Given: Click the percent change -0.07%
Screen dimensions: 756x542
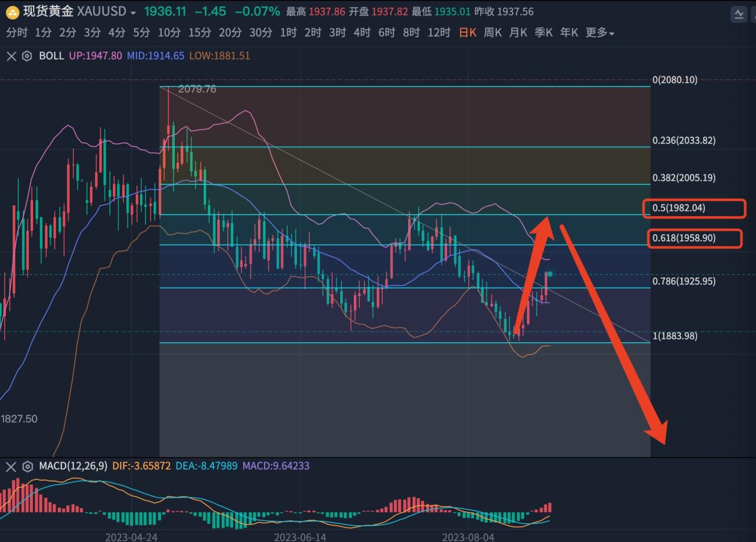Looking at the screenshot, I should pyautogui.click(x=258, y=12).
